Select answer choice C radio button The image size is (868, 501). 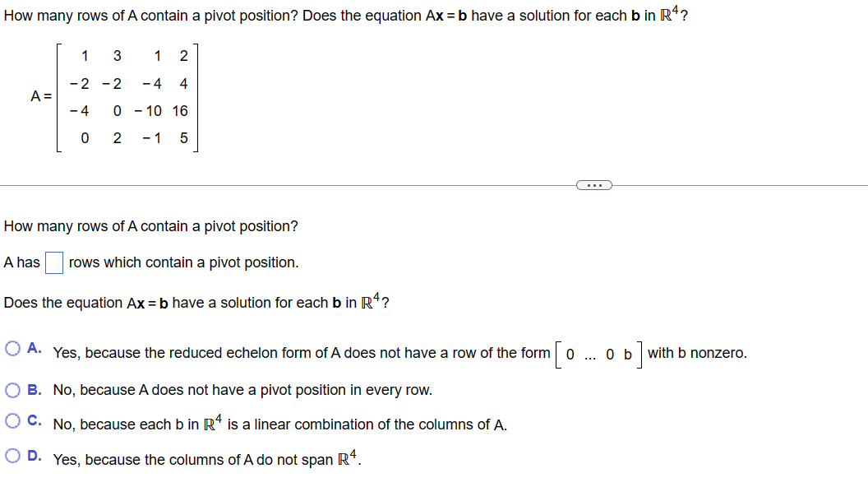(x=12, y=420)
